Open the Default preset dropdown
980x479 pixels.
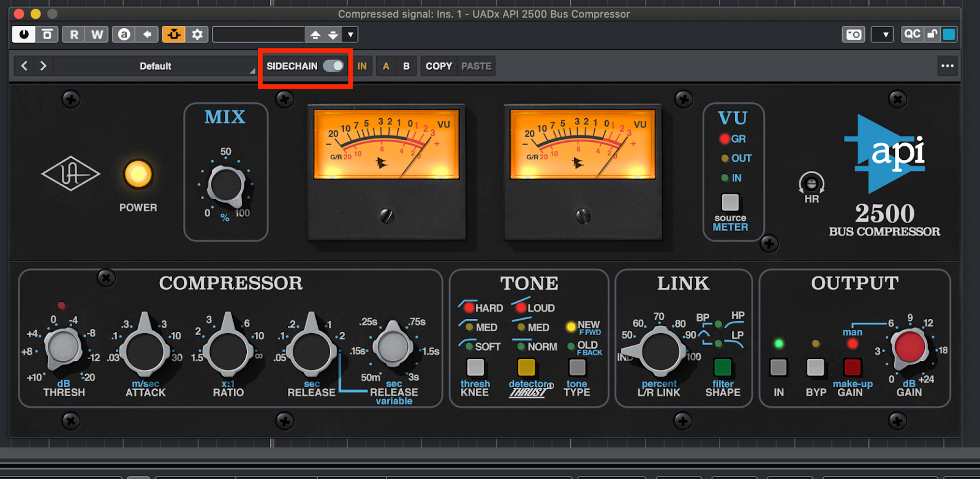(156, 66)
